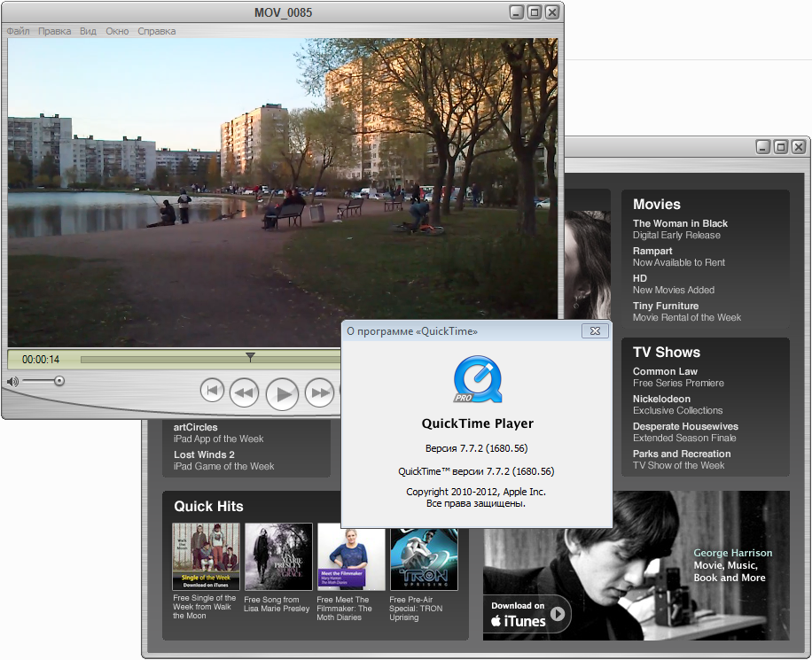This screenshot has height=660, width=812.
Task: Click the Quick Hits section heading
Action: coord(208,506)
